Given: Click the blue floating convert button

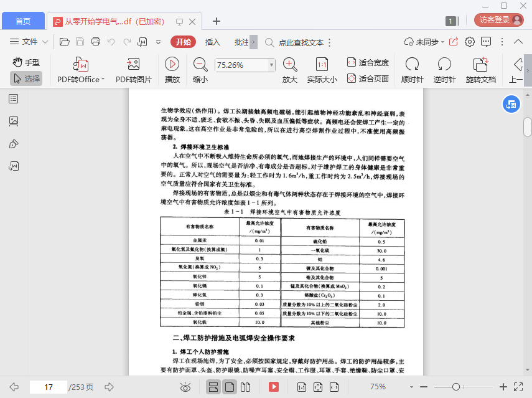Looking at the screenshot, I should 511,104.
